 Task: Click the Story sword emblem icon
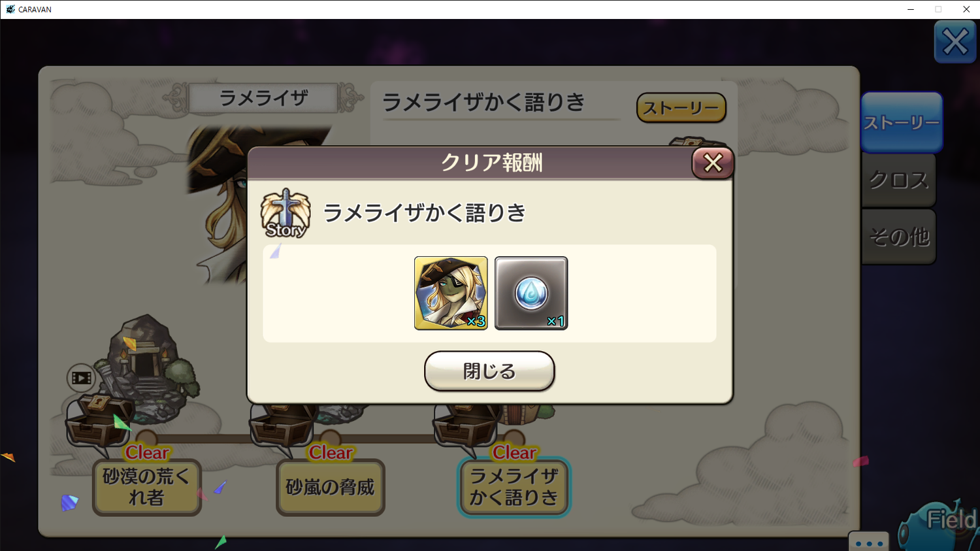tap(286, 214)
